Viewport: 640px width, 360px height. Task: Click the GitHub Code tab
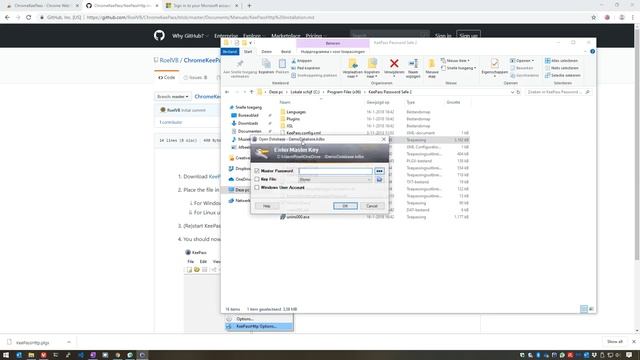pos(167,78)
